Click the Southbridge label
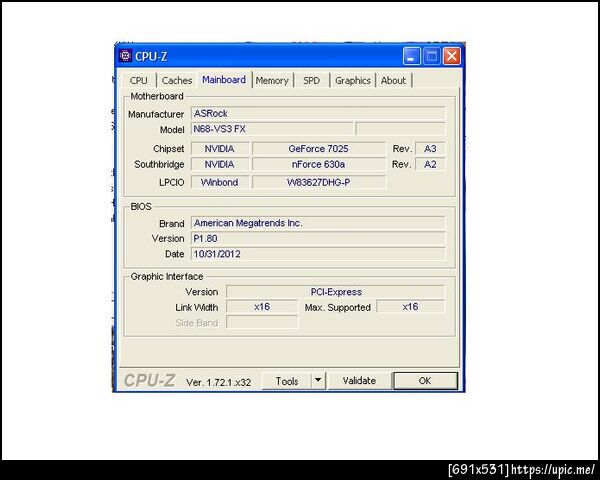Image resolution: width=600 pixels, height=480 pixels. pyautogui.click(x=159, y=165)
